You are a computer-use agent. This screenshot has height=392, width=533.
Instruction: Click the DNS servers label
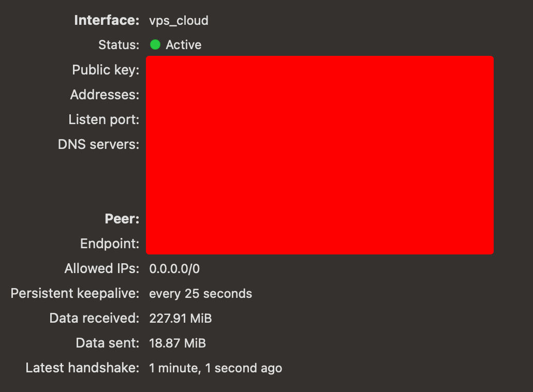click(x=98, y=144)
